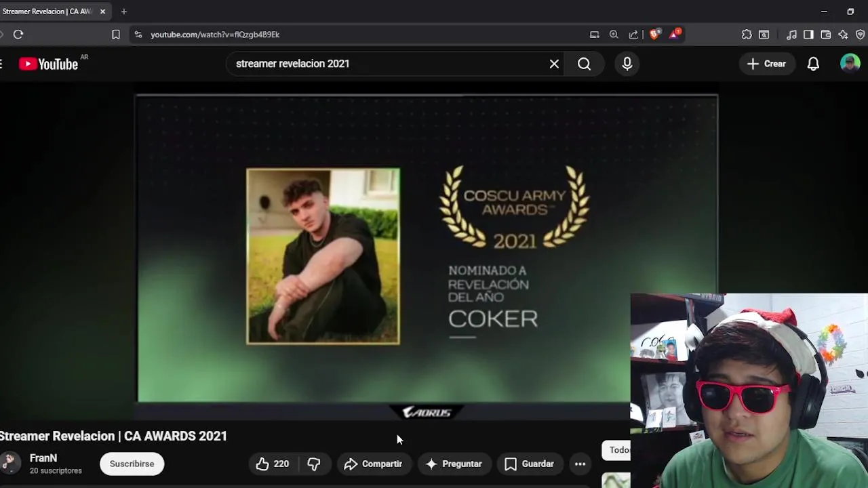Open site information icon in address bar

coord(138,35)
